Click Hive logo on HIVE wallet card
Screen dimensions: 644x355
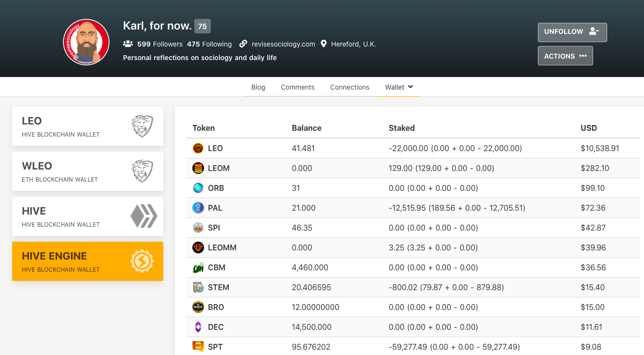[144, 216]
